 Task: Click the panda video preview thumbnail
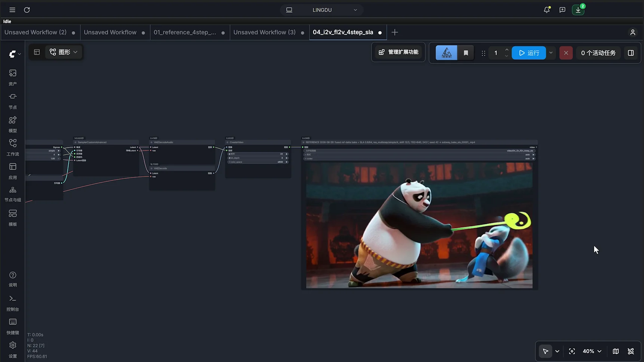pyautogui.click(x=419, y=225)
